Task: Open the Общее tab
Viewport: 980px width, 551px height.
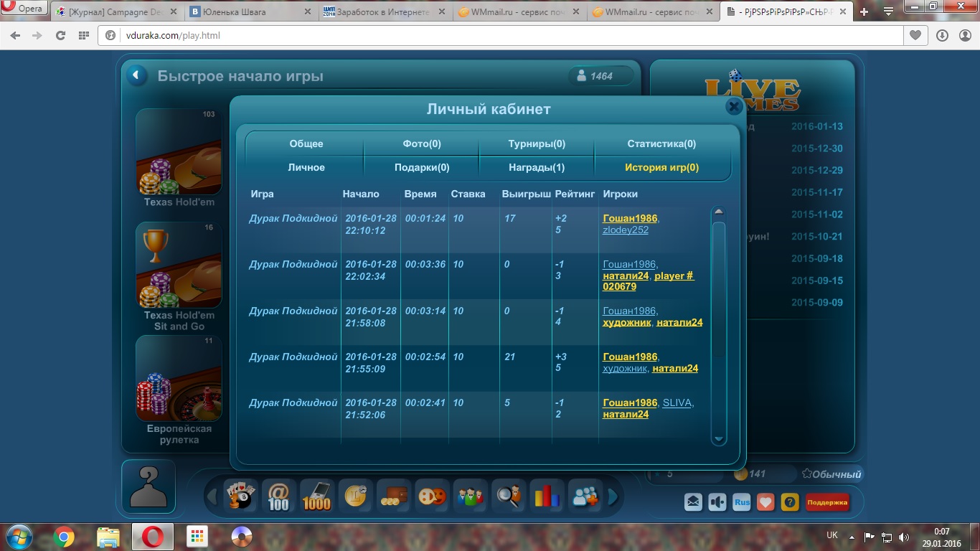Action: pos(306,143)
